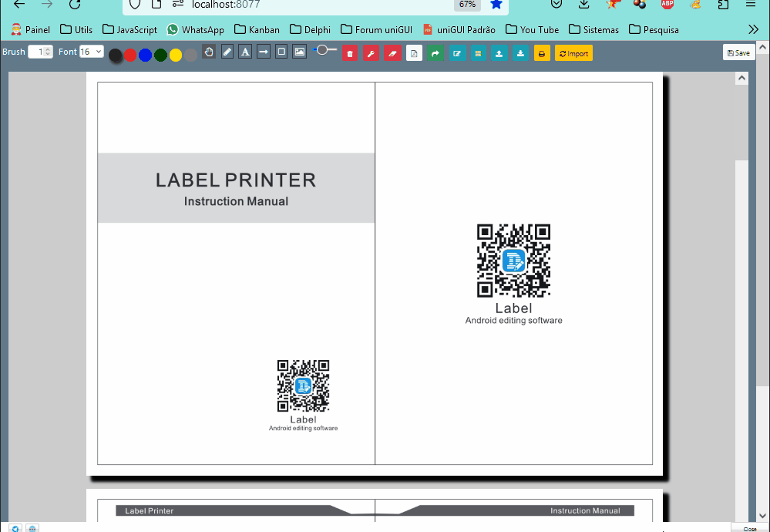Click the 'Instruction Manual' subtitle on cover

pos(236,201)
